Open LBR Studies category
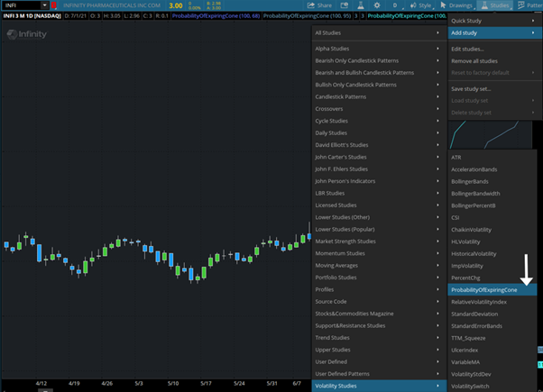Viewport: 543px width, 392px height. [x=377, y=194]
